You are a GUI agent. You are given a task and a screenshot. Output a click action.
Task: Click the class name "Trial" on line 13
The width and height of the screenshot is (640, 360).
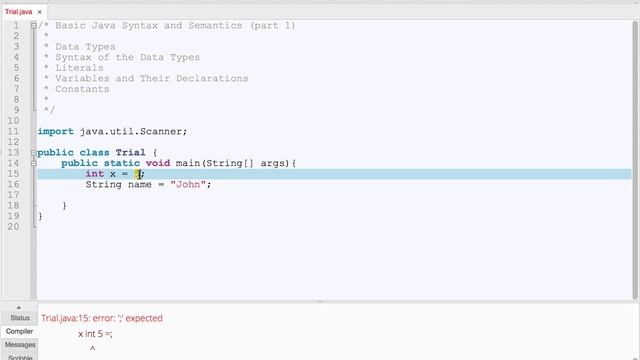click(x=130, y=153)
